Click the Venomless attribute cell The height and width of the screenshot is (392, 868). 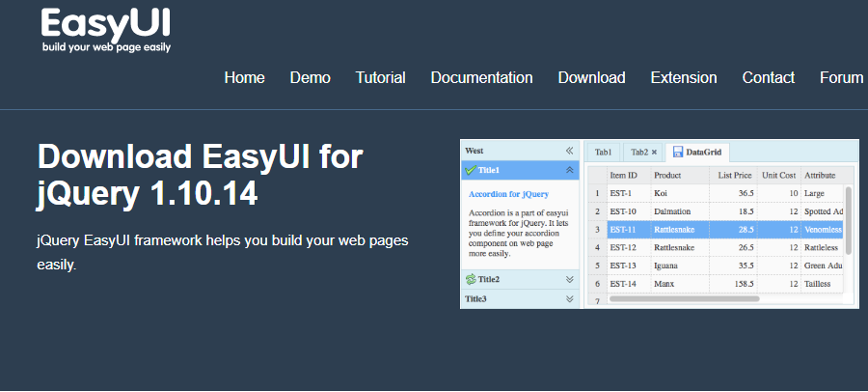click(x=822, y=230)
